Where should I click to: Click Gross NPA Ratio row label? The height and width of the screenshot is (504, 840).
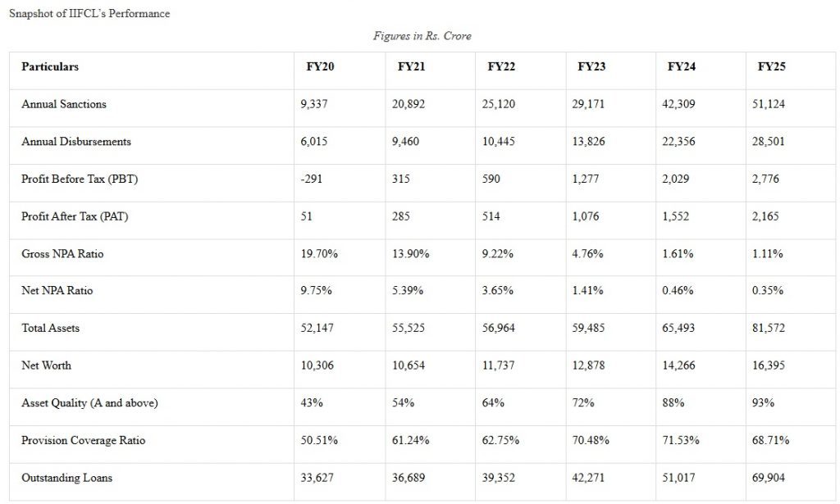click(62, 254)
